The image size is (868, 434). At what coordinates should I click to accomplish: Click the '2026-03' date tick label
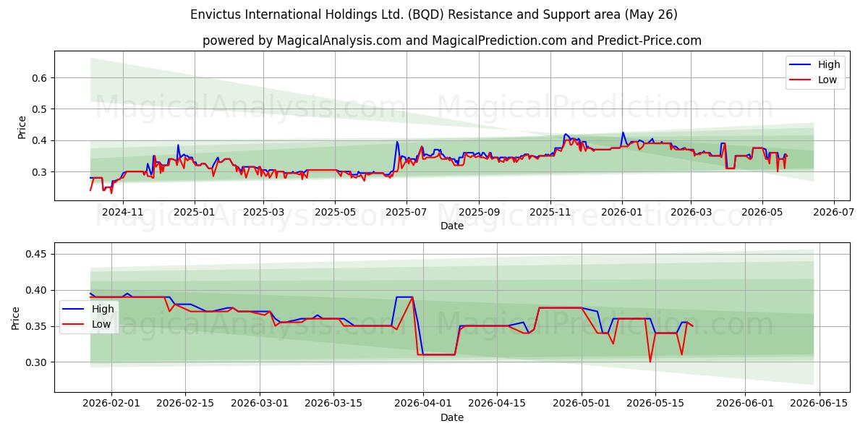tap(691, 213)
